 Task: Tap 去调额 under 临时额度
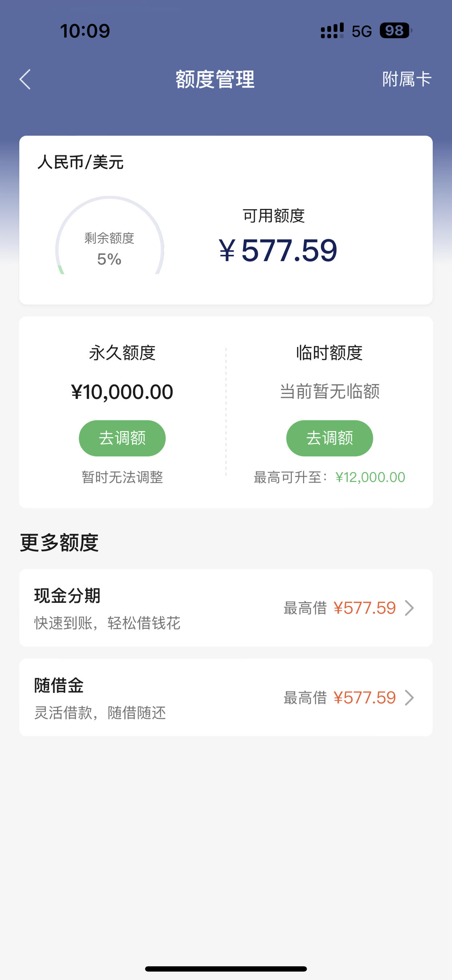329,438
